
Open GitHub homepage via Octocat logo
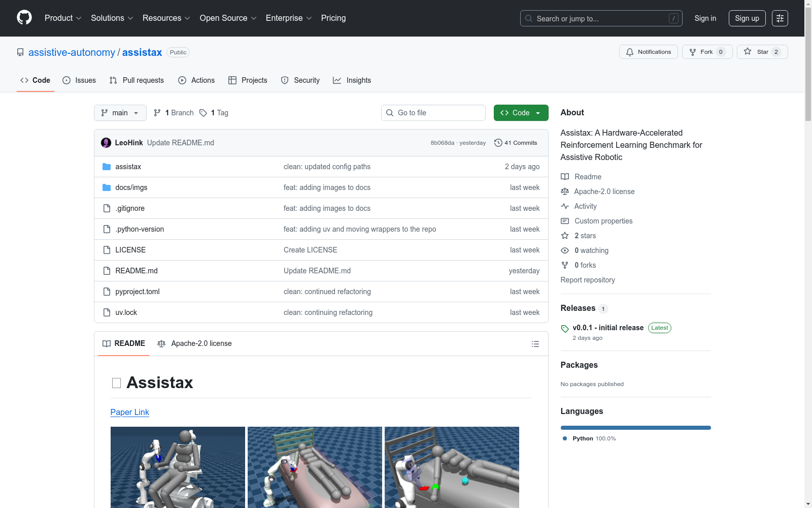pyautogui.click(x=24, y=18)
